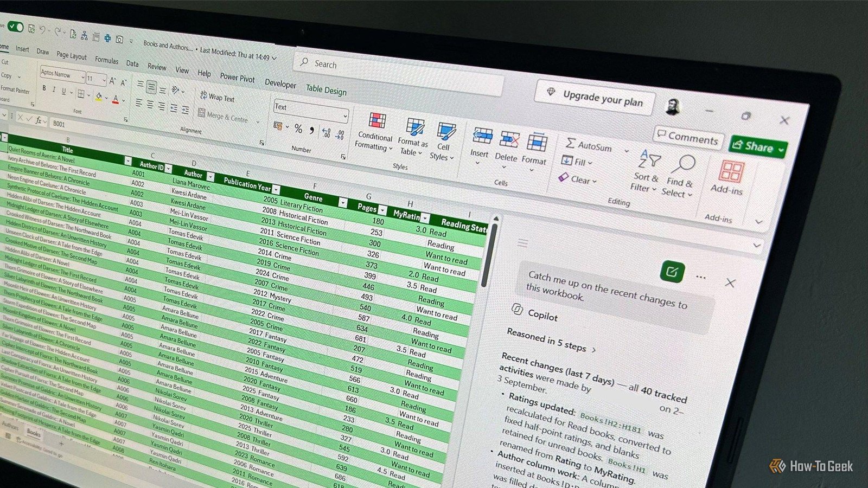The height and width of the screenshot is (488, 868).
Task: Open the Table Design tab
Action: pos(326,89)
